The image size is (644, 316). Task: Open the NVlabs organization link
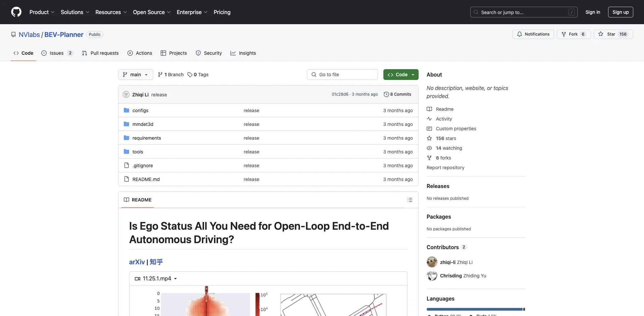coord(29,35)
